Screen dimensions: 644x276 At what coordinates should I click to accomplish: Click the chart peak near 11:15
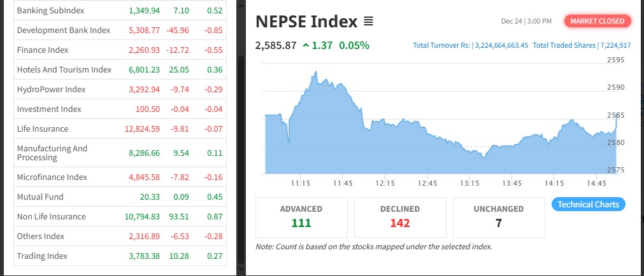click(x=315, y=74)
